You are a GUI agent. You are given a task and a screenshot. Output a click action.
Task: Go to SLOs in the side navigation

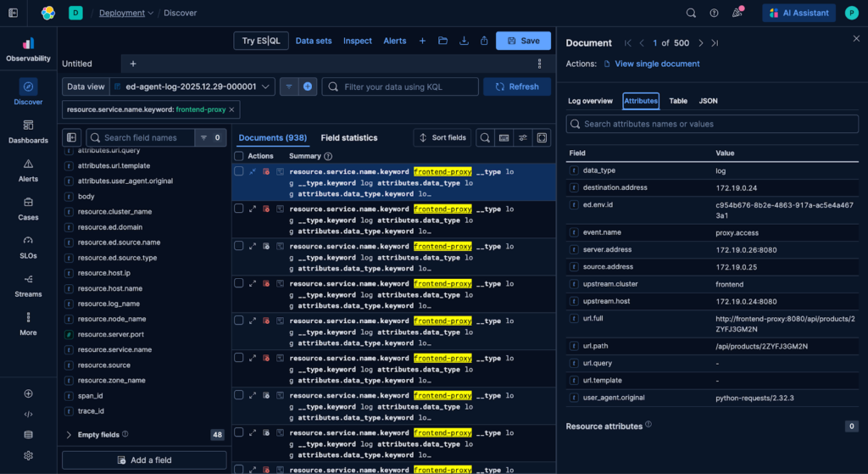click(28, 247)
